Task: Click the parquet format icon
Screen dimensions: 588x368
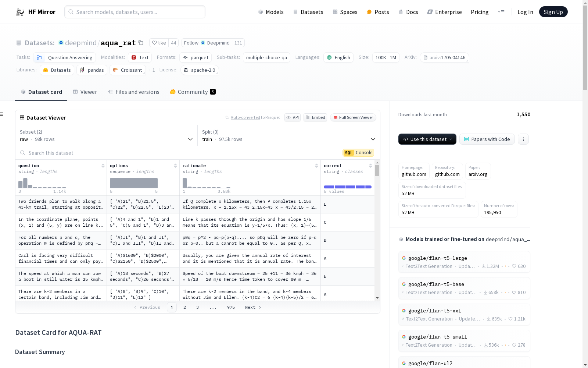Action: pyautogui.click(x=185, y=57)
